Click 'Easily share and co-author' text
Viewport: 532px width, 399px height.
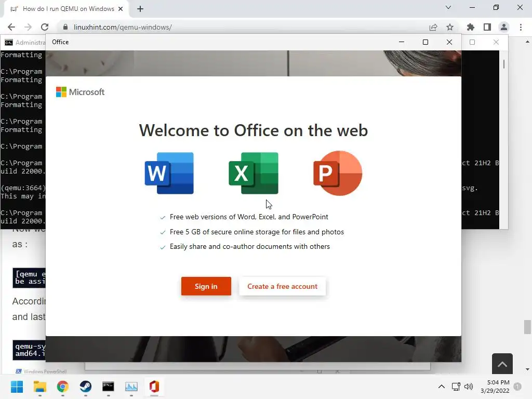pos(250,246)
